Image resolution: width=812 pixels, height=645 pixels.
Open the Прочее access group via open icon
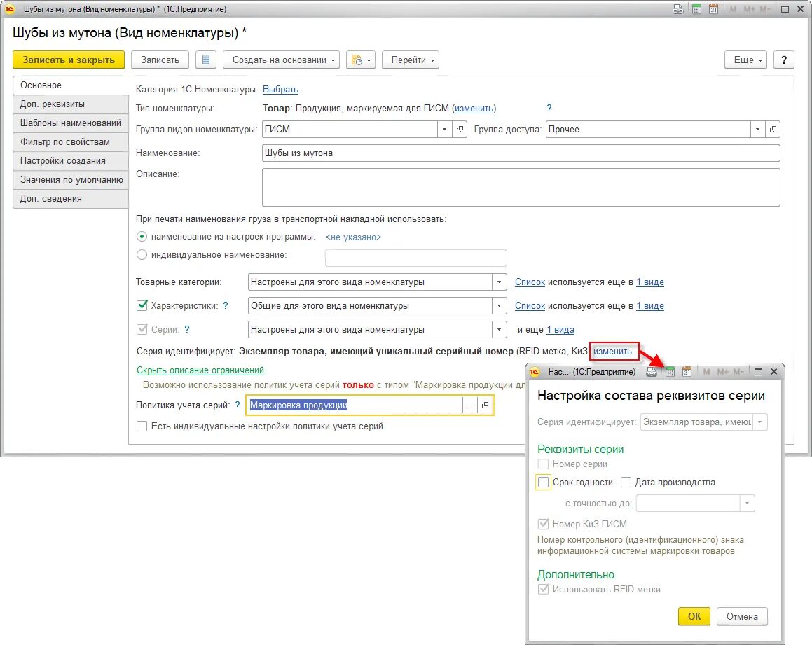coord(773,130)
